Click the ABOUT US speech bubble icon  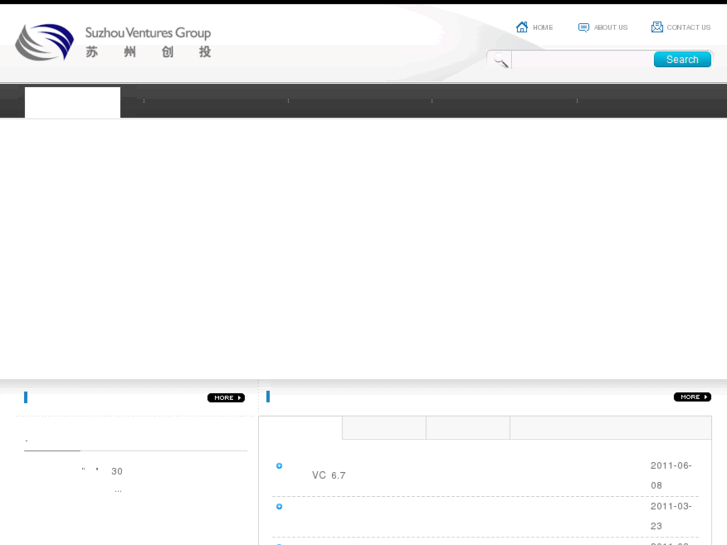(583, 27)
